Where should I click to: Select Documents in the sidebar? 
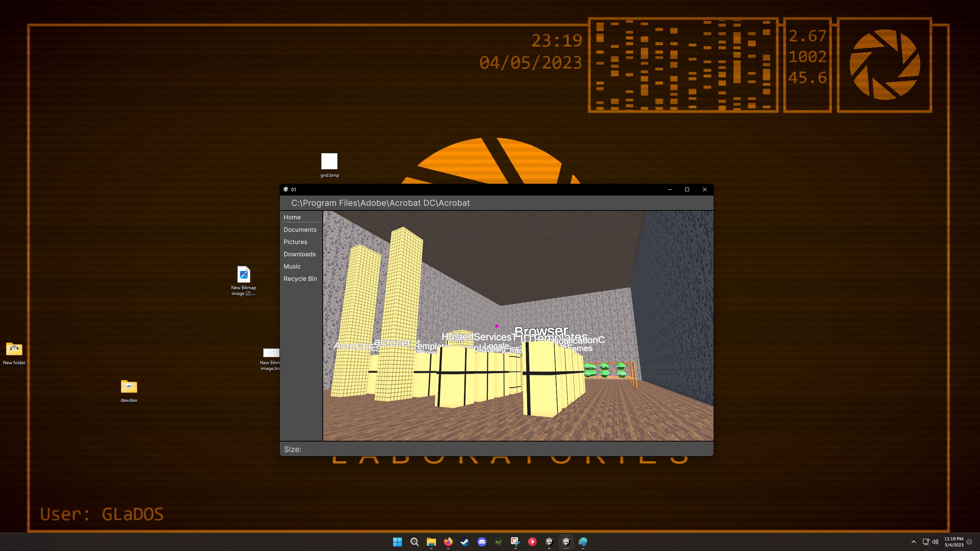[x=300, y=230]
